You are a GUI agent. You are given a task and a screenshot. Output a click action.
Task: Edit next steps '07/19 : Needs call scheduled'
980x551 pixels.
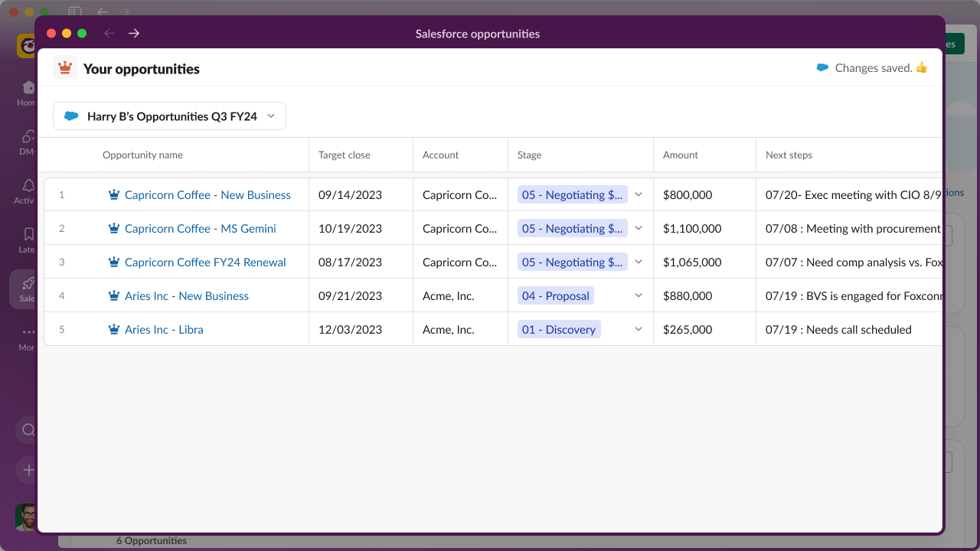(849, 330)
